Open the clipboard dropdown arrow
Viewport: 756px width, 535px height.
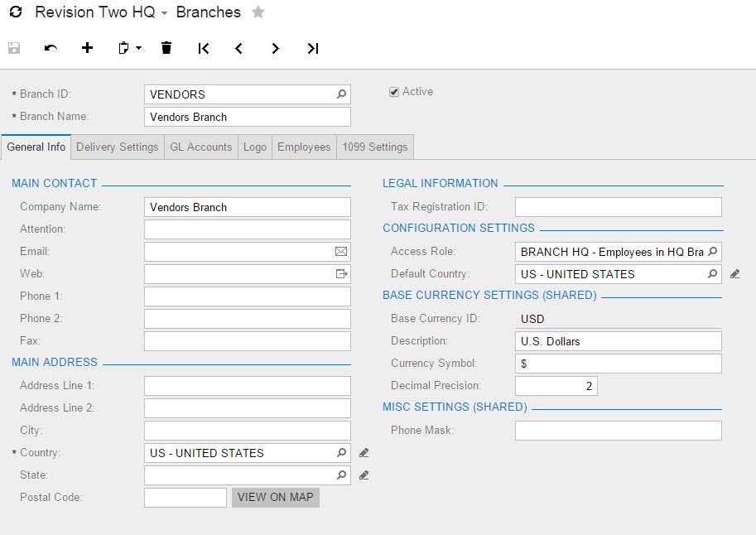(139, 48)
